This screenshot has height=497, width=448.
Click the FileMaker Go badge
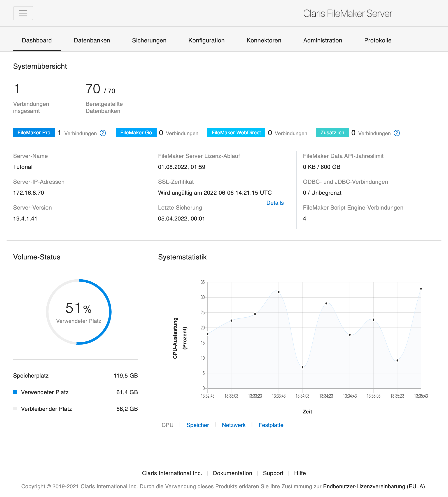tap(136, 133)
